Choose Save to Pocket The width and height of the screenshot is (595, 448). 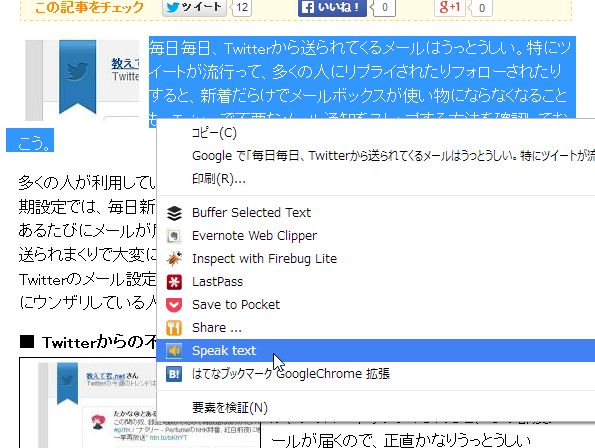point(376,305)
